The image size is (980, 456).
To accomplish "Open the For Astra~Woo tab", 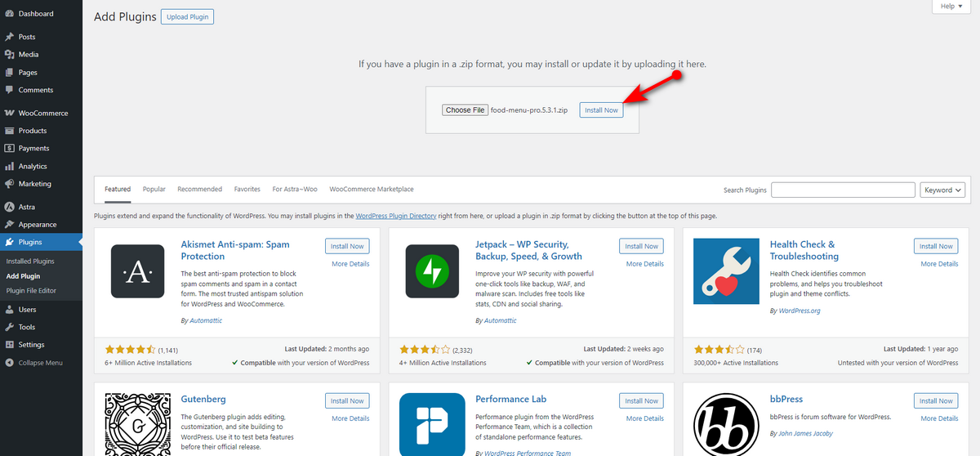I will pyautogui.click(x=295, y=189).
